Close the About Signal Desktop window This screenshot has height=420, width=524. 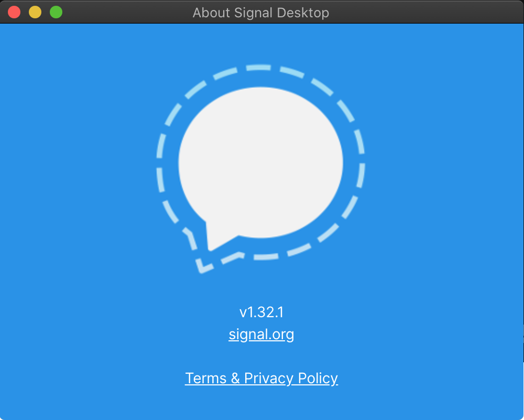click(14, 13)
